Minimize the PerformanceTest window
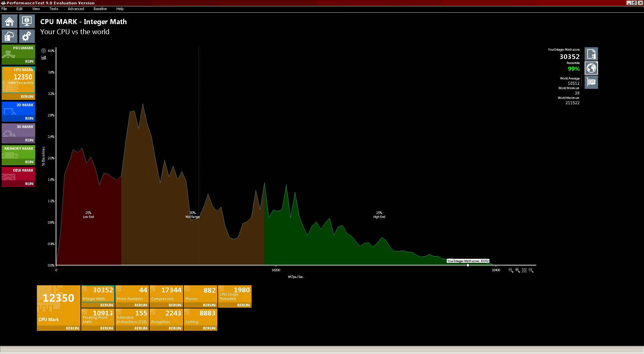The image size is (644, 354). click(629, 3)
